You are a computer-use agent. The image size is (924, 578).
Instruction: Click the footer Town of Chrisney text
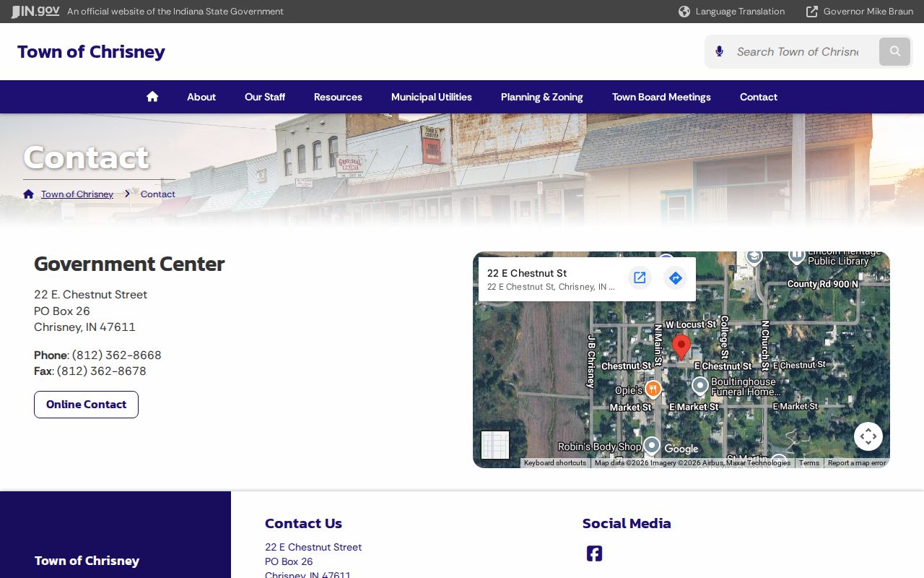click(87, 561)
